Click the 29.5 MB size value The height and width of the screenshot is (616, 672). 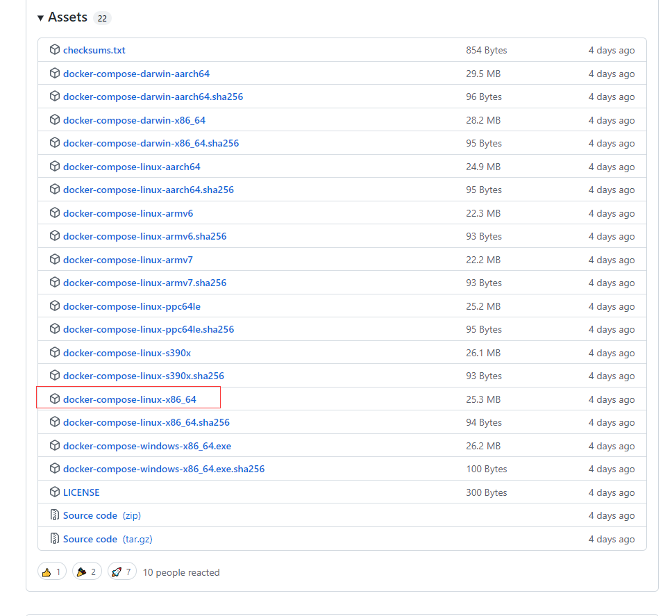(x=483, y=74)
